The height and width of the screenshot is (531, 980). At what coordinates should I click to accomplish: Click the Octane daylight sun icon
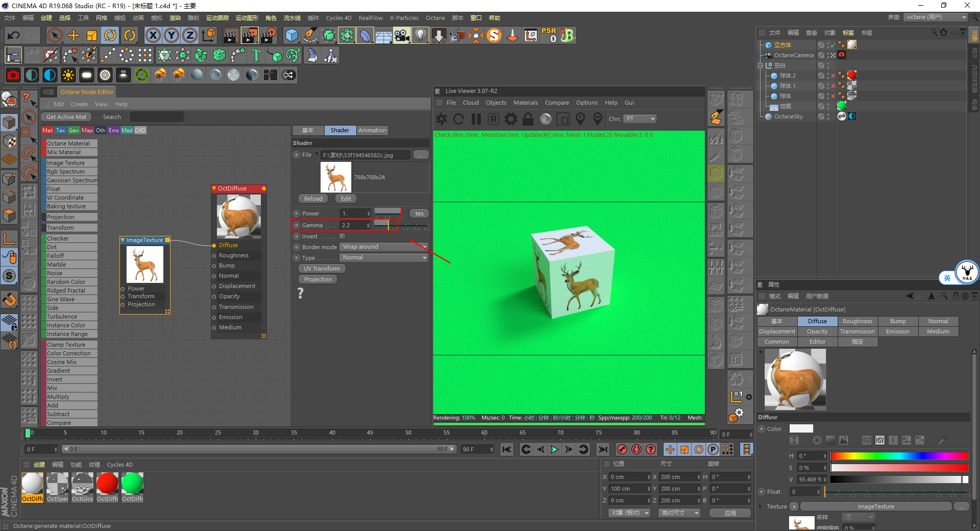click(x=68, y=75)
